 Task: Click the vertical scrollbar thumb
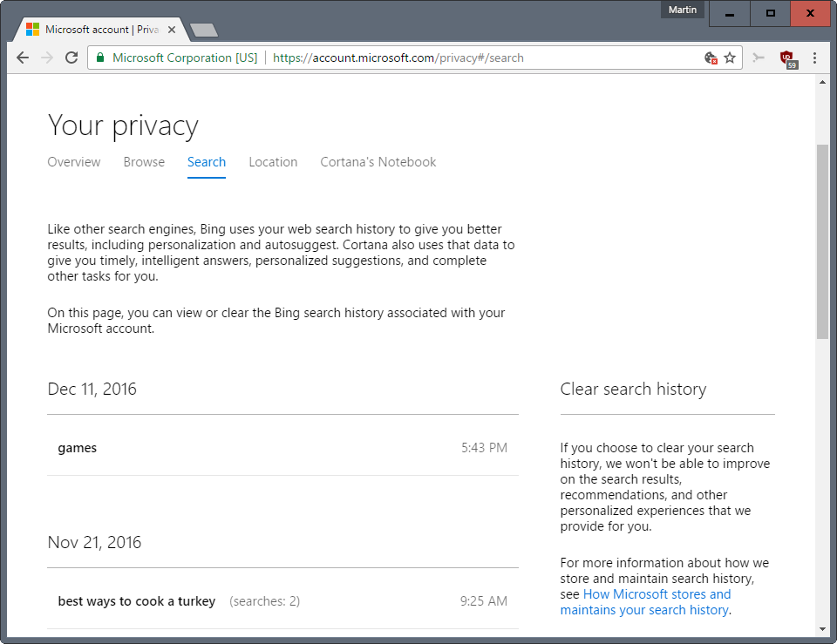click(x=822, y=241)
